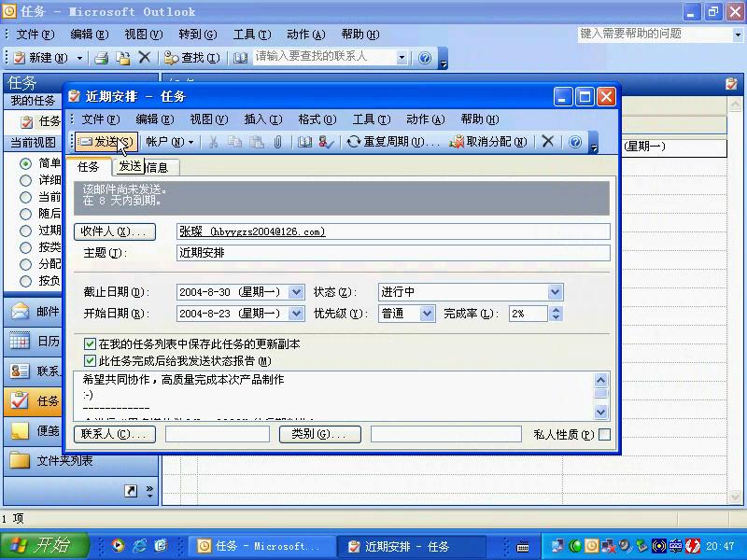Click inside 主题 subject field
Screen dimensions: 747x560
click(x=393, y=253)
